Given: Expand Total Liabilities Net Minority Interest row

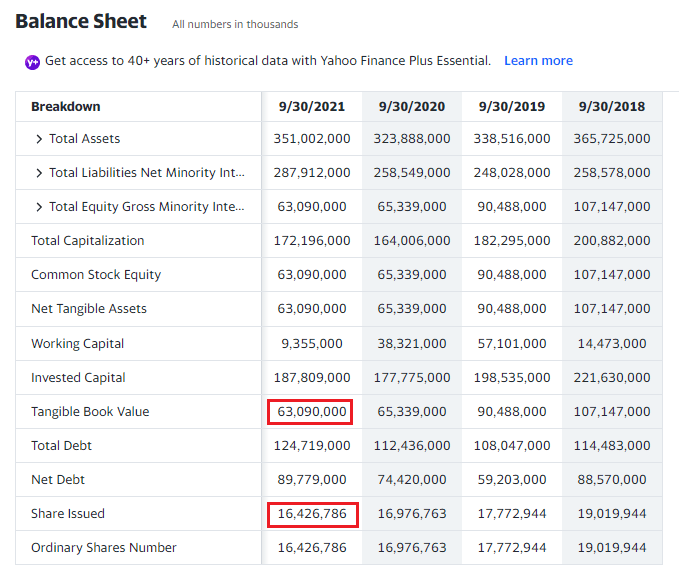Looking at the screenshot, I should [x=39, y=173].
